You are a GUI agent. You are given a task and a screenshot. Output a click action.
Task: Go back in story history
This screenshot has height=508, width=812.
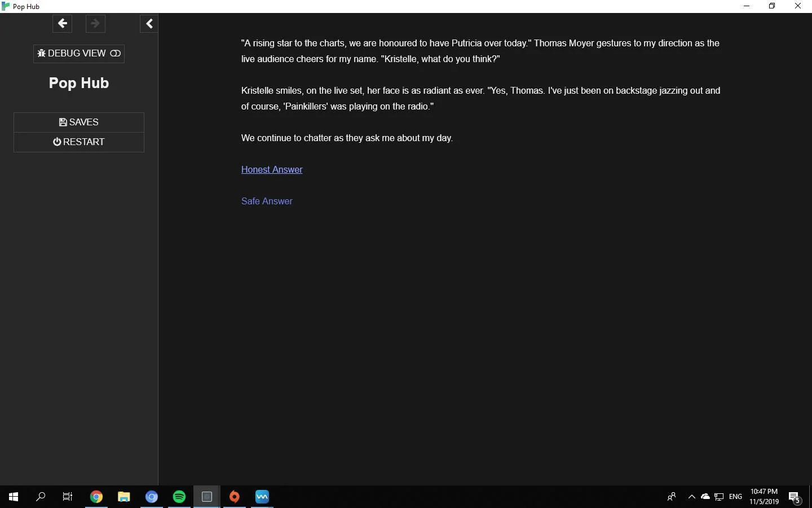(62, 24)
